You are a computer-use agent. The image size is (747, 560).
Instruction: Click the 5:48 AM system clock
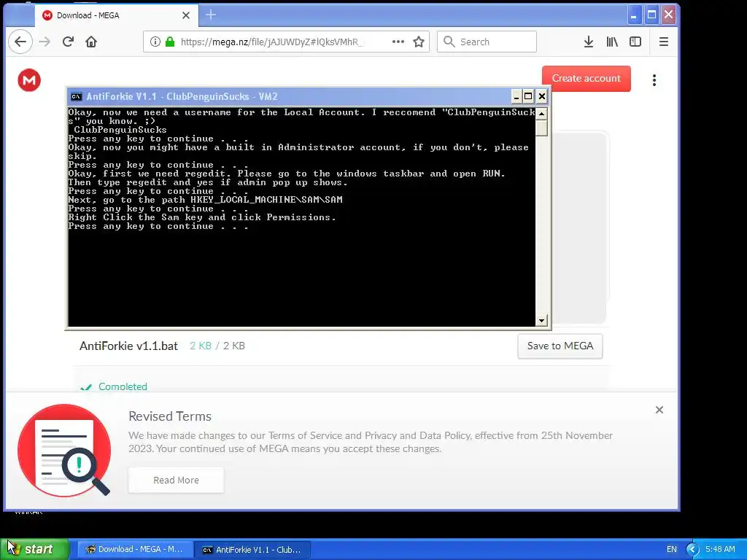[x=720, y=549]
